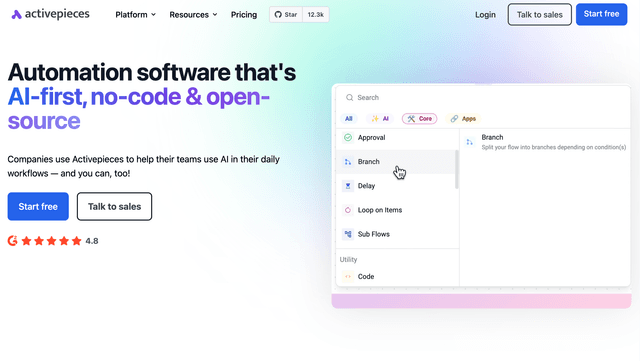The height and width of the screenshot is (361, 640).
Task: Click the hero Start free button
Action: click(x=38, y=207)
